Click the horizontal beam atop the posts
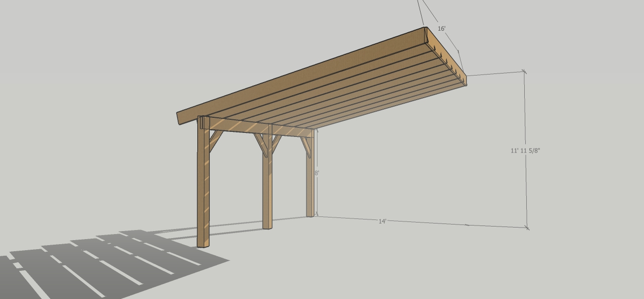This screenshot has width=644, height=299. tap(242, 126)
